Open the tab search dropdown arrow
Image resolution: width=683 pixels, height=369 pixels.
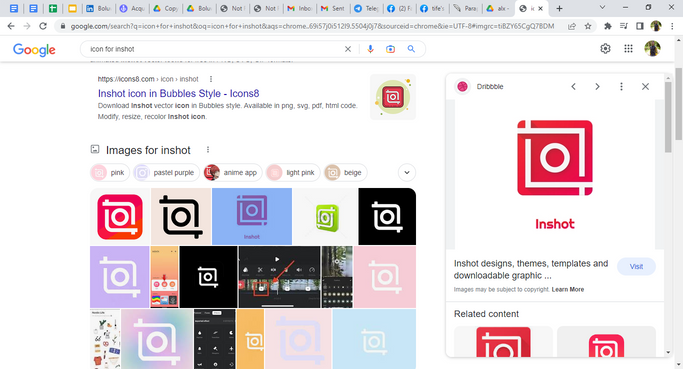pyautogui.click(x=602, y=7)
